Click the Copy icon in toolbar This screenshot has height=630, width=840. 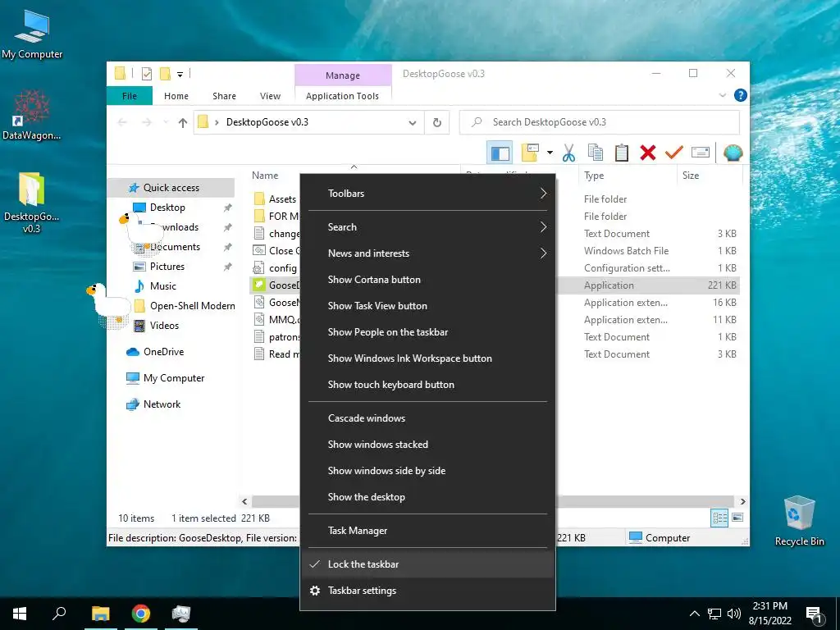pos(596,153)
